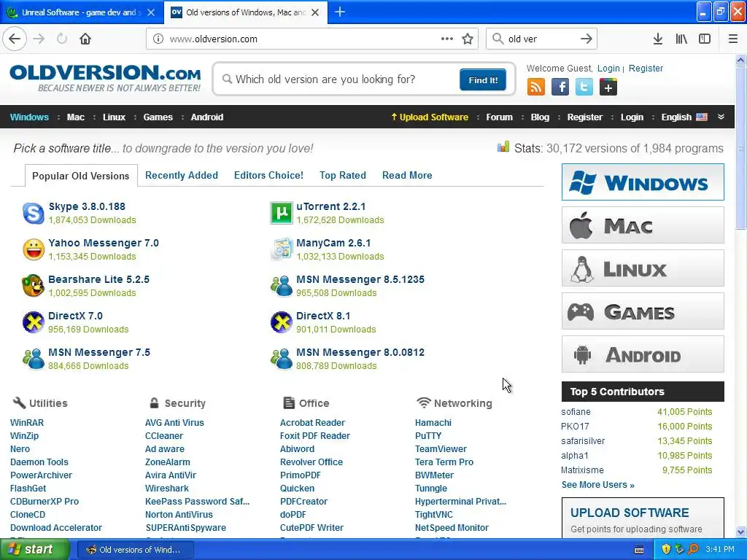Image resolution: width=747 pixels, height=560 pixels.
Task: Click the Firefox search box
Action: click(x=541, y=39)
